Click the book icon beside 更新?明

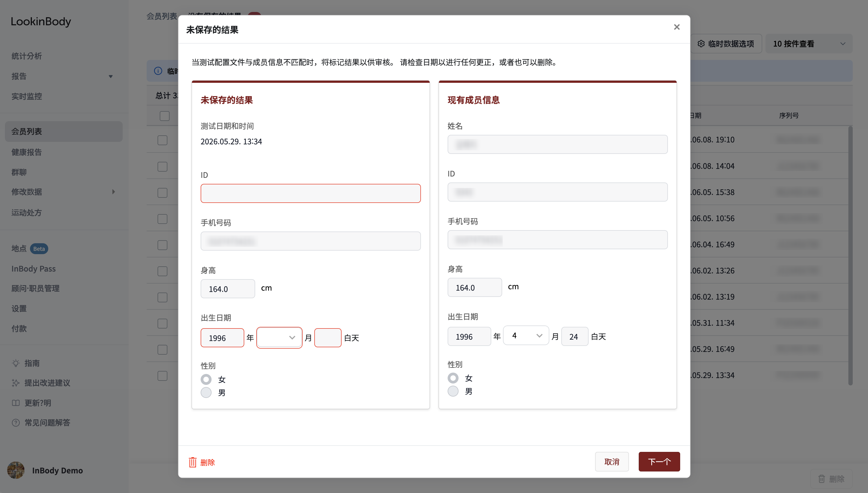coord(16,403)
